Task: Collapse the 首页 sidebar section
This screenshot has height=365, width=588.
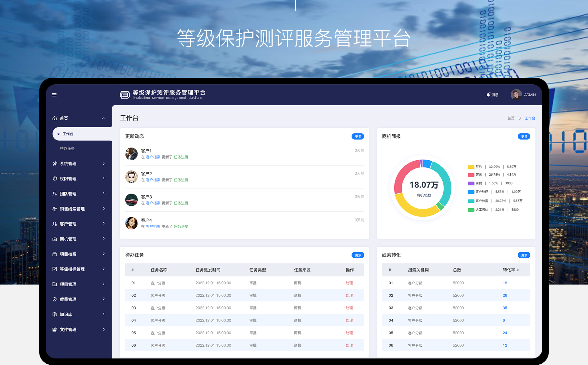Action: click(x=103, y=118)
